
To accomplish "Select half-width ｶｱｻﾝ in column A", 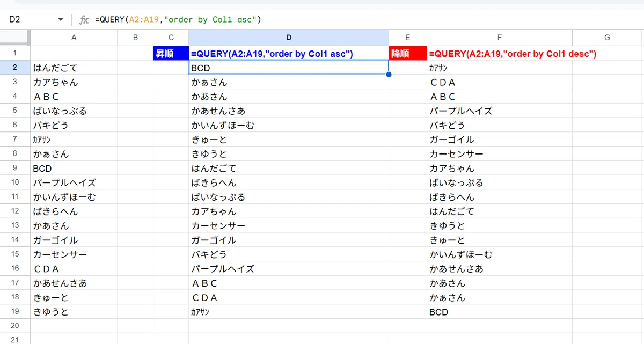I will pos(74,140).
